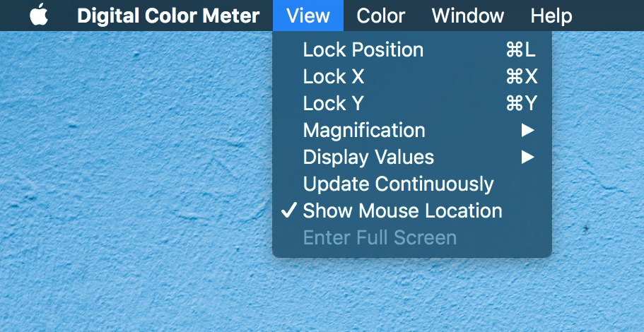Click the blue desktop wallpaper to dismiss menu

pyautogui.click(x=136, y=184)
